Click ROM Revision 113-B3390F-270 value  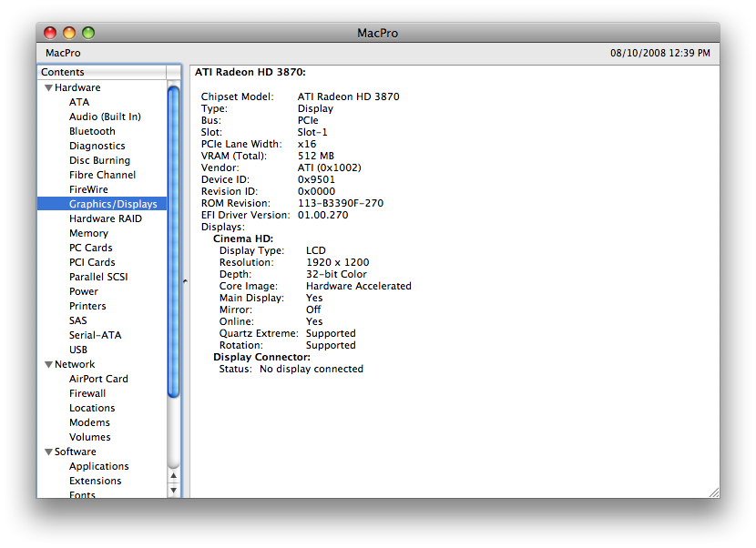[x=341, y=203]
